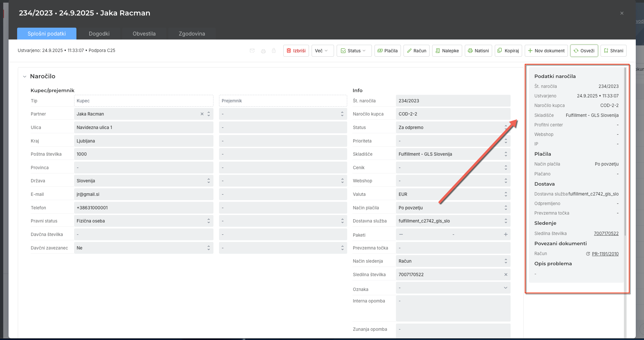Screen dimensions: 644x340
Task: Print using the Natisni button
Action: pyautogui.click(x=478, y=51)
